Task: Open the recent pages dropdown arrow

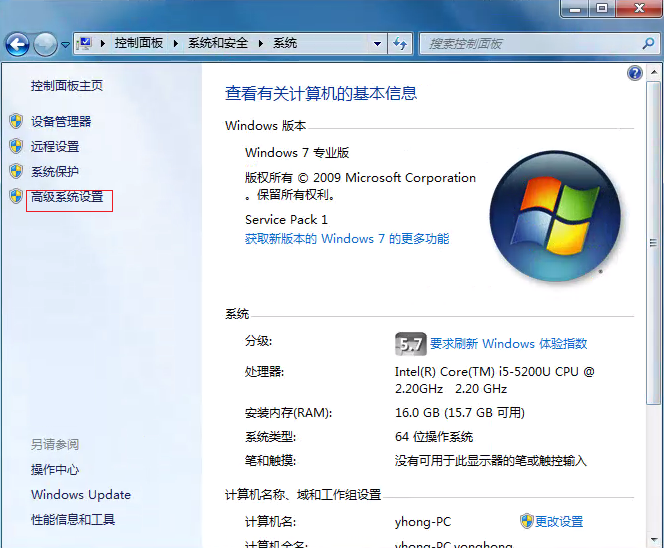Action: [x=65, y=44]
